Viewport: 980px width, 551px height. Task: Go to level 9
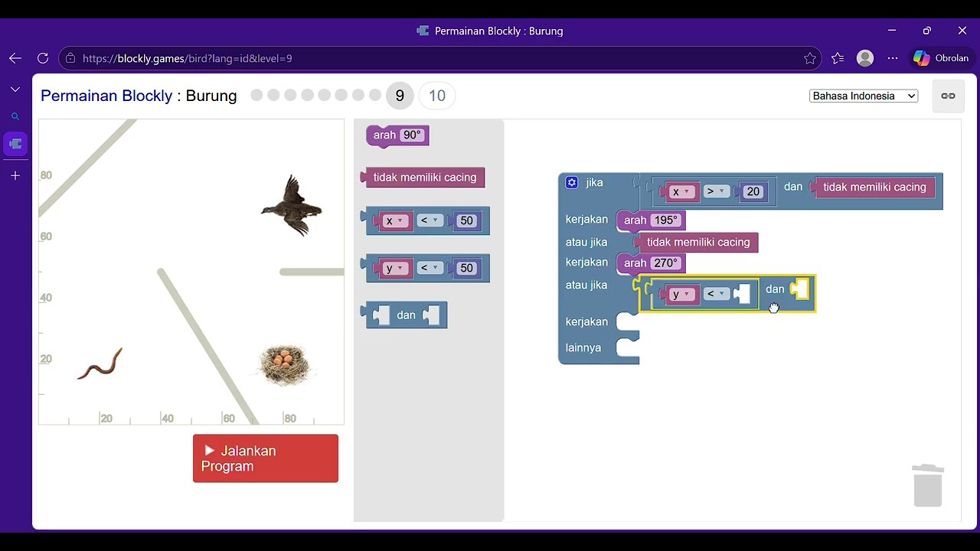click(400, 96)
